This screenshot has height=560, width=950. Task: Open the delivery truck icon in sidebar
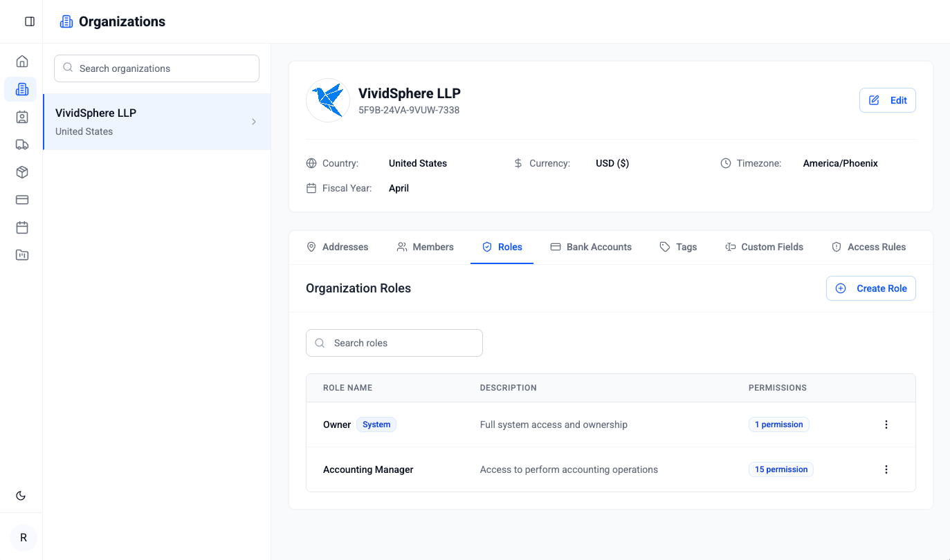[22, 144]
